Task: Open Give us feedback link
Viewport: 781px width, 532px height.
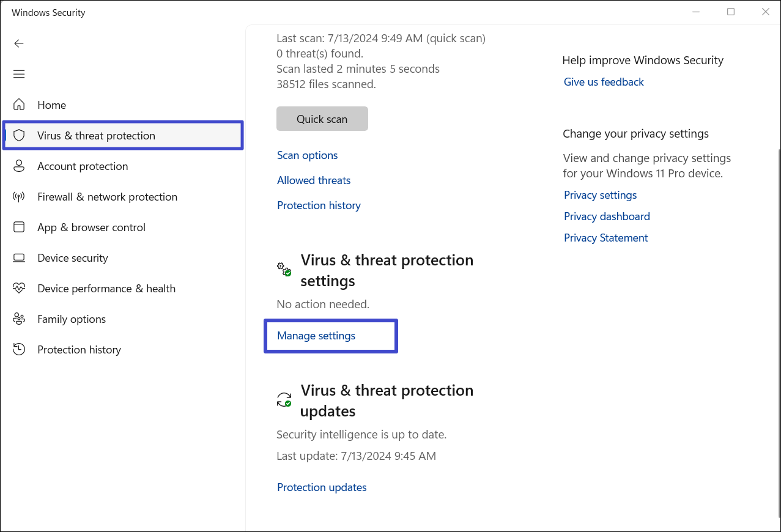Action: click(604, 82)
